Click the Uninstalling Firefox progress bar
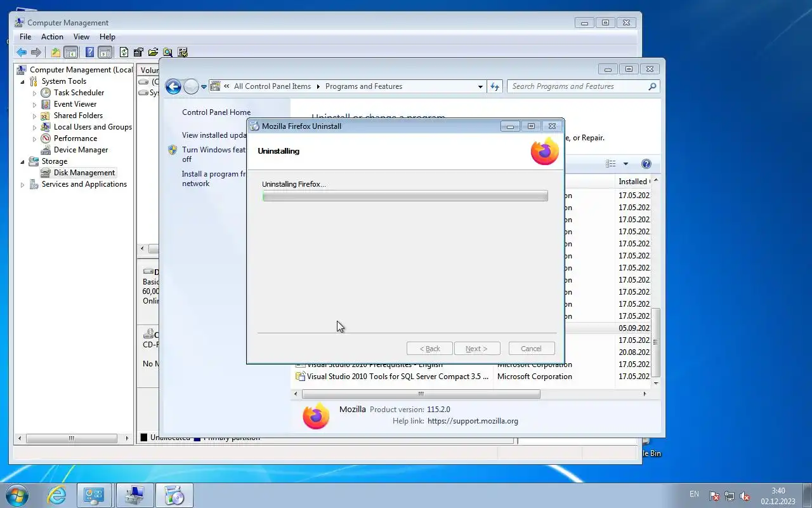Viewport: 812px width, 508px height. point(405,196)
